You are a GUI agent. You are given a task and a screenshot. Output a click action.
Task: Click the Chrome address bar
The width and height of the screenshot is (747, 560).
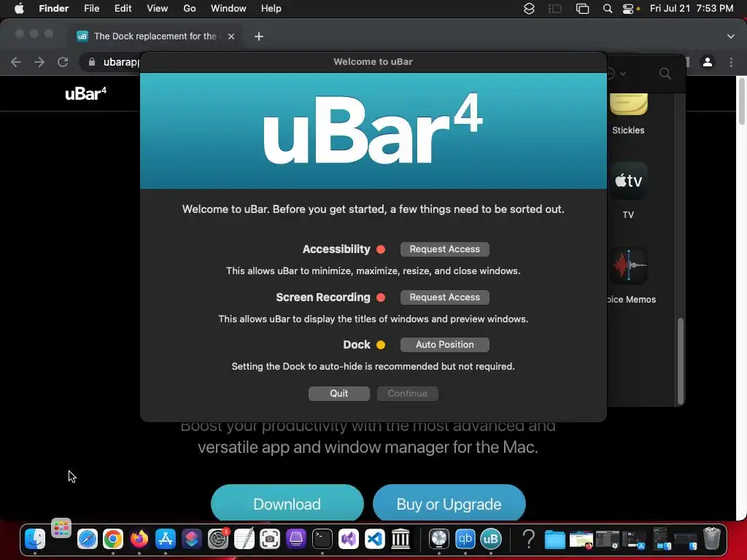coord(112,62)
